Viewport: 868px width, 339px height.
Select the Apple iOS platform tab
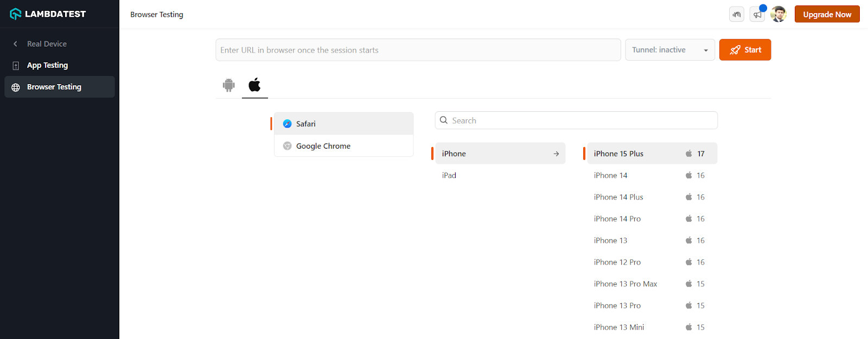[254, 85]
